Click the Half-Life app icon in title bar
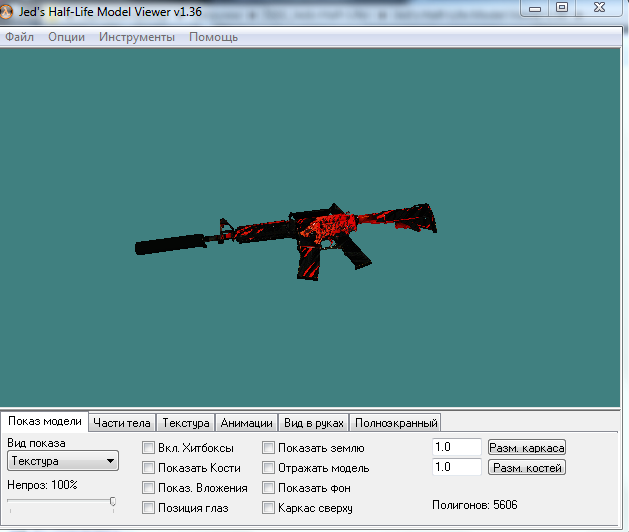This screenshot has width=629, height=532. pos(6,12)
